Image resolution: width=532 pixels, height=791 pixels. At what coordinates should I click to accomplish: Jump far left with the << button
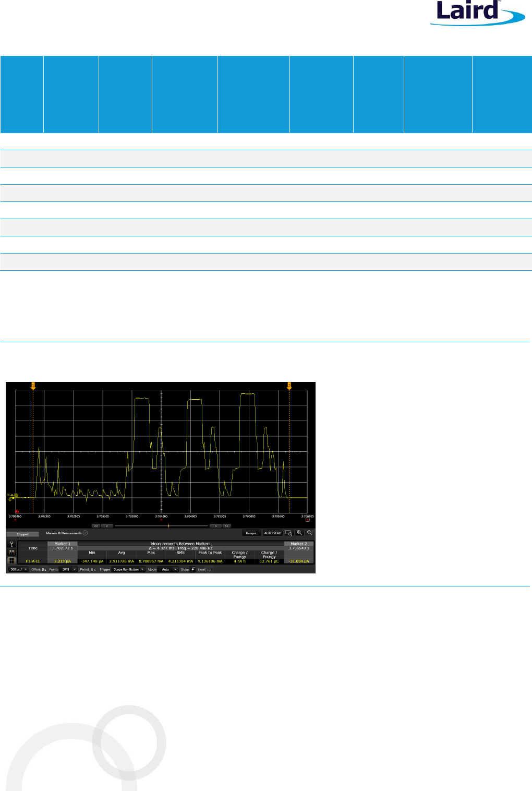pyautogui.click(x=96, y=526)
